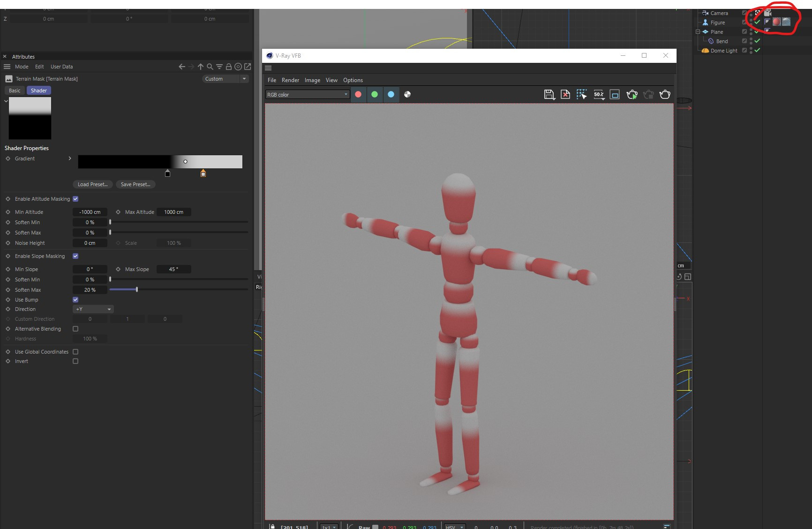
Task: Select the orange-highlighted gradient knot
Action: 203,174
